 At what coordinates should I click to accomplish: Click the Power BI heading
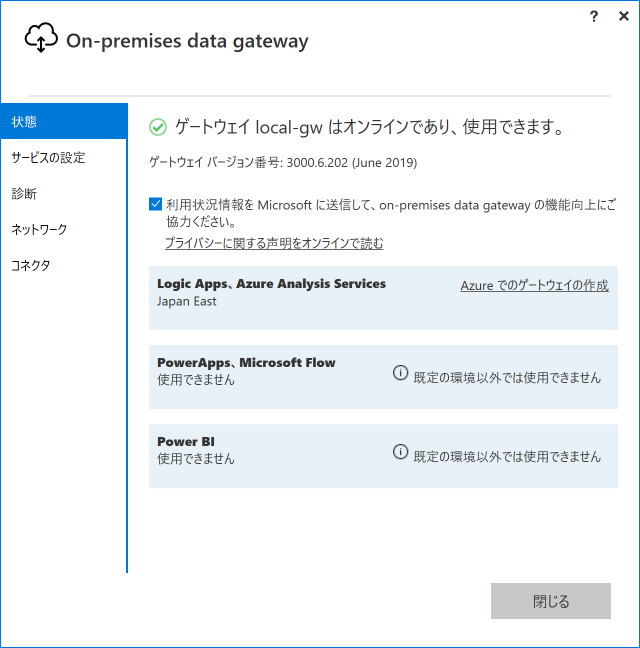186,442
